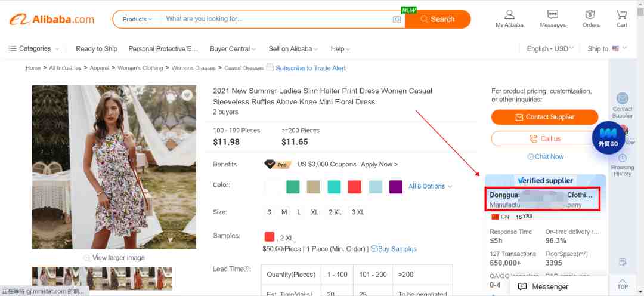Click the heart favorite icon on photo
This screenshot has width=644, height=296.
pyautogui.click(x=187, y=95)
